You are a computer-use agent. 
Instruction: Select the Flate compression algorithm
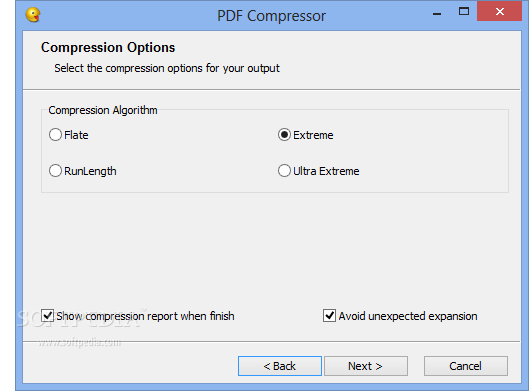pyautogui.click(x=55, y=135)
